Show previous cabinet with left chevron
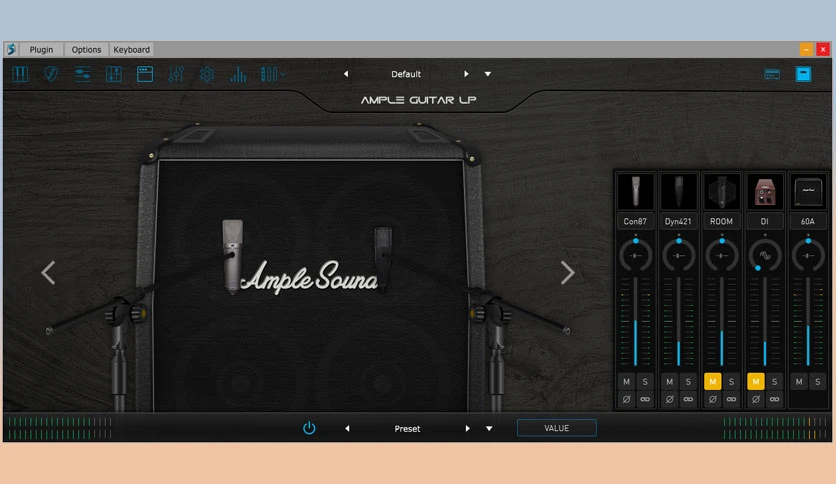 coord(49,272)
